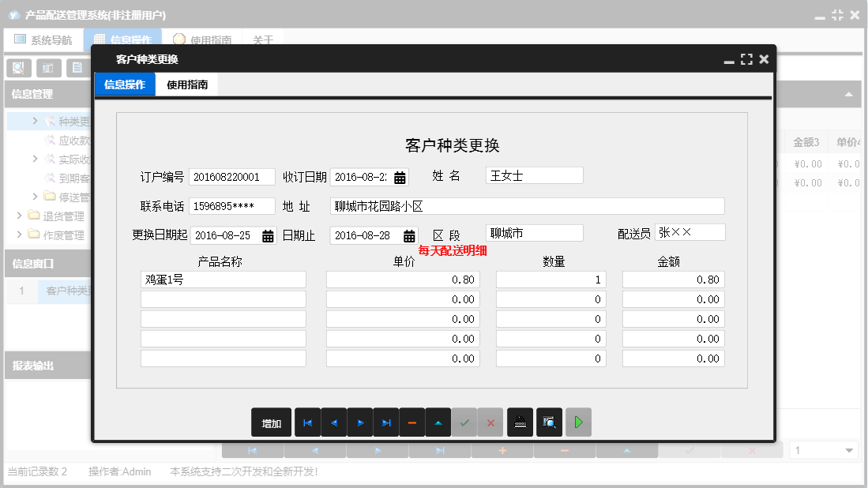868x488 pixels.
Task: Click the magnifier search icon in the left toolbar
Action: click(x=17, y=68)
